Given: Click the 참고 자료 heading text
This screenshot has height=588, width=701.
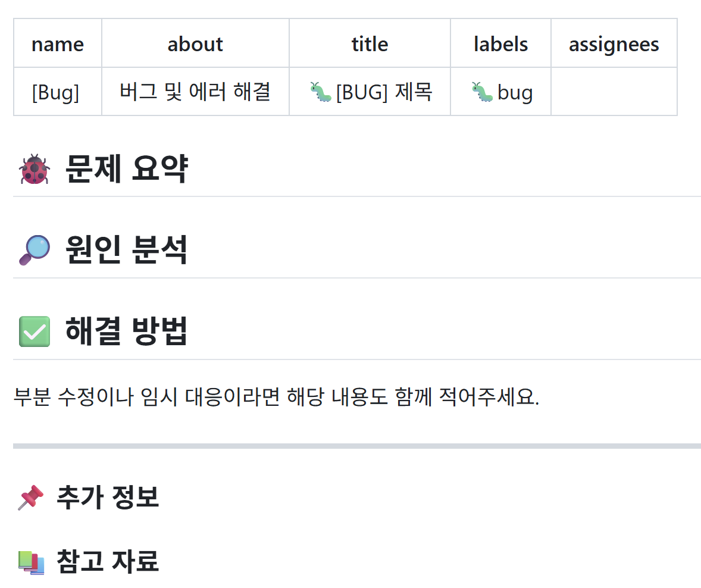Looking at the screenshot, I should pos(108,562).
